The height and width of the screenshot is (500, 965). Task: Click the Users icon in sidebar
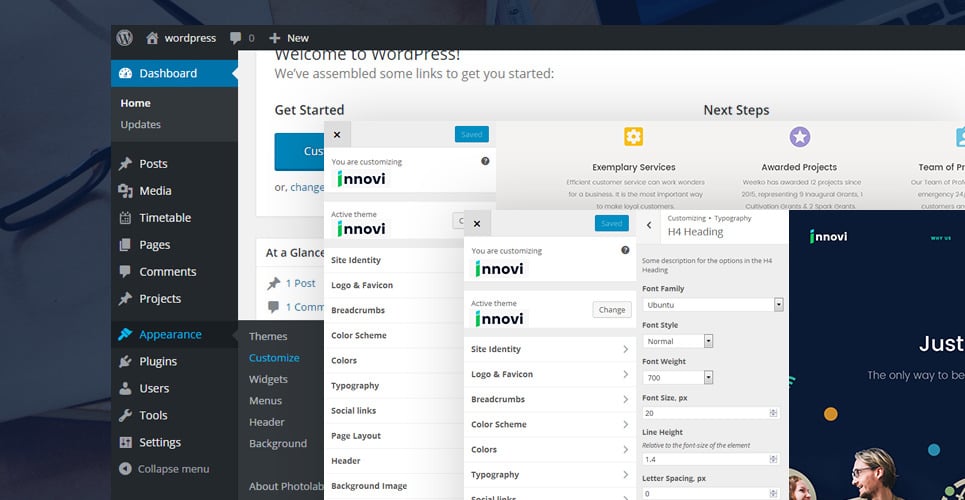[x=125, y=389]
